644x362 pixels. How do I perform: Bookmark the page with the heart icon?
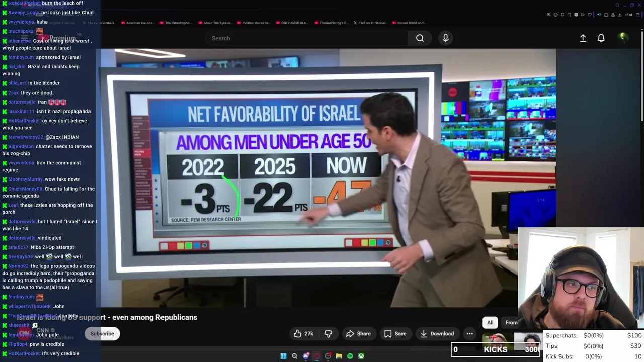pyautogui.click(x=590, y=15)
